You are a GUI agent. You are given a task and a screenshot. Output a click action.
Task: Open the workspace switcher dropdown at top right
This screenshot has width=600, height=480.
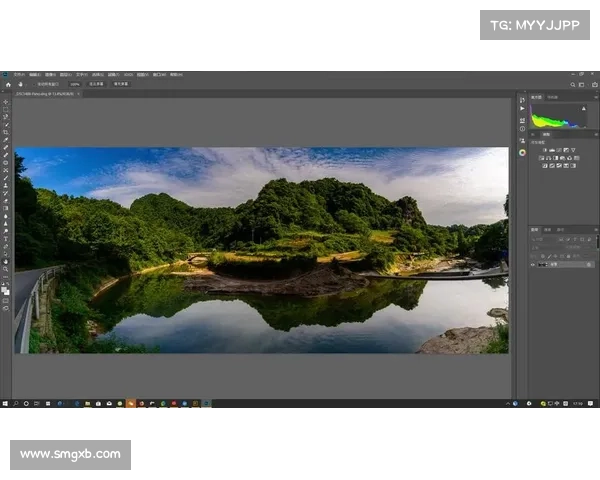coord(584,84)
